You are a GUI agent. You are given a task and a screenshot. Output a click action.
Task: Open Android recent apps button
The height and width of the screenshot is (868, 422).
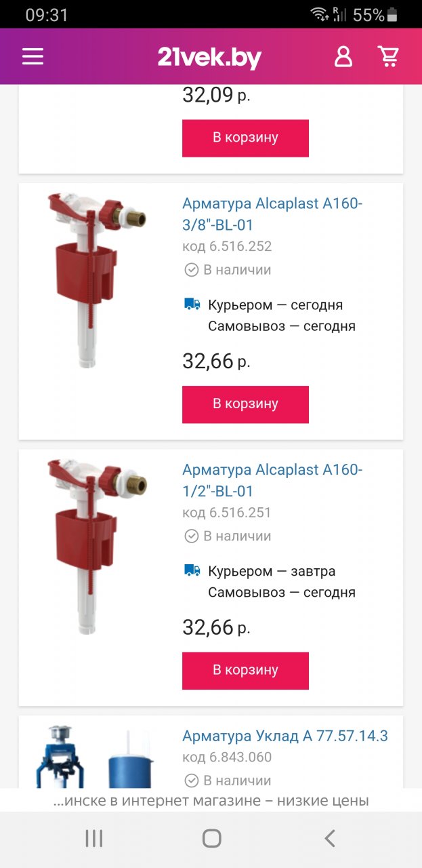pyautogui.click(x=94, y=839)
